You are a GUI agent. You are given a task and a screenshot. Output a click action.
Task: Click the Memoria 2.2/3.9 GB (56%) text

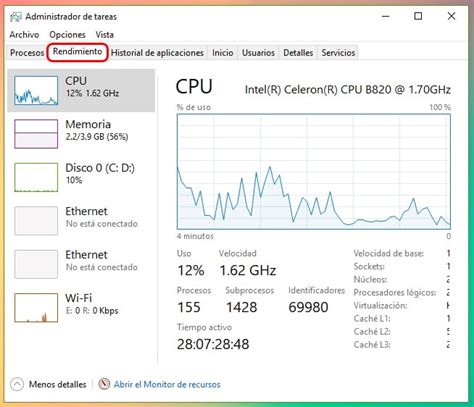click(x=97, y=137)
